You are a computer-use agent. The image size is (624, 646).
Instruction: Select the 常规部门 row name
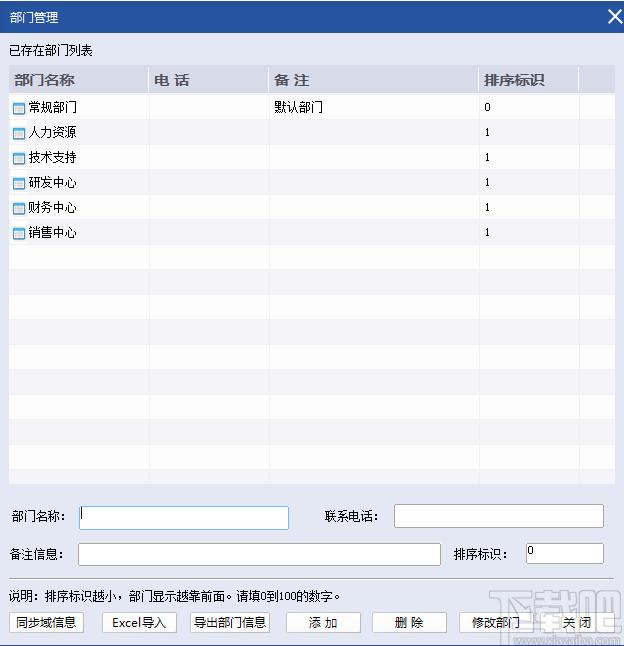point(52,108)
